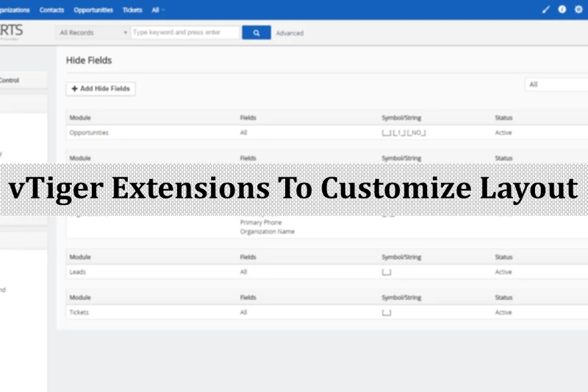Open the All filter dropdown at right

(556, 85)
